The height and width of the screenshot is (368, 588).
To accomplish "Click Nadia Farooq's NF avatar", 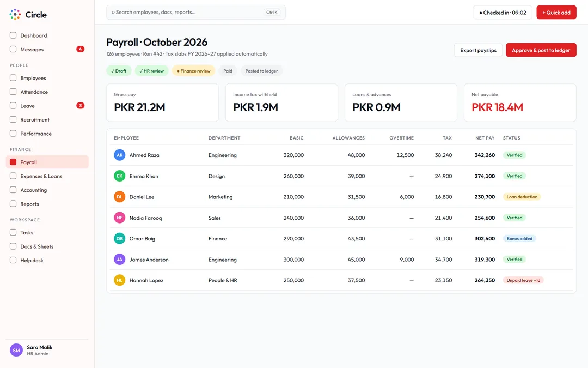I will [x=120, y=218].
